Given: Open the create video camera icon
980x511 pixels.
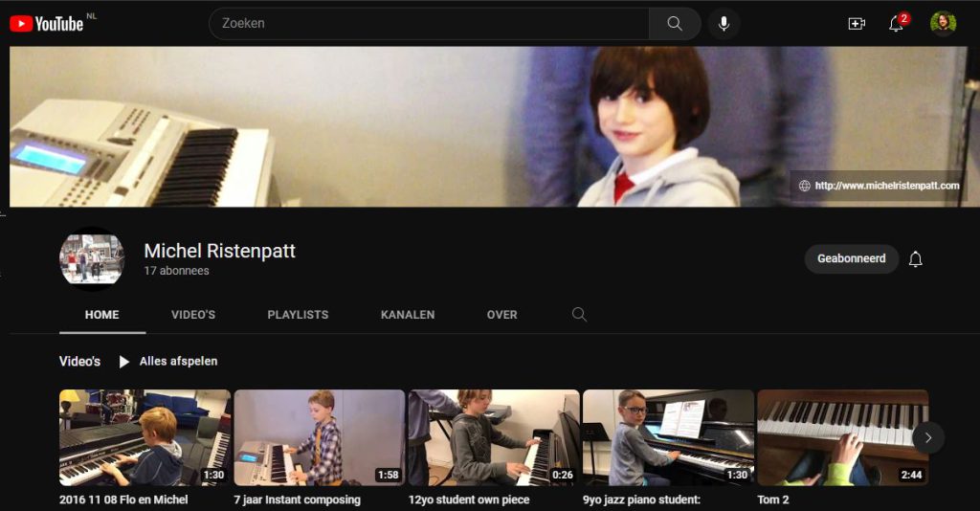Looking at the screenshot, I should pos(857,24).
